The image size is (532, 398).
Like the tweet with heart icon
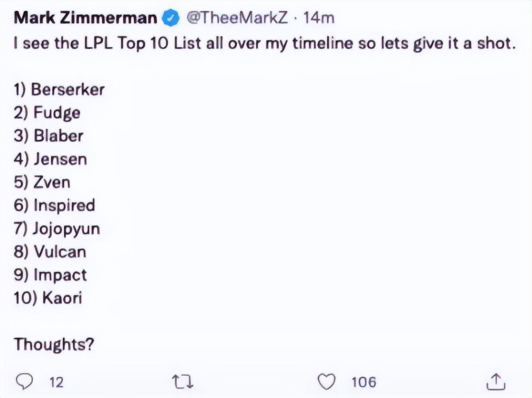pyautogui.click(x=326, y=381)
